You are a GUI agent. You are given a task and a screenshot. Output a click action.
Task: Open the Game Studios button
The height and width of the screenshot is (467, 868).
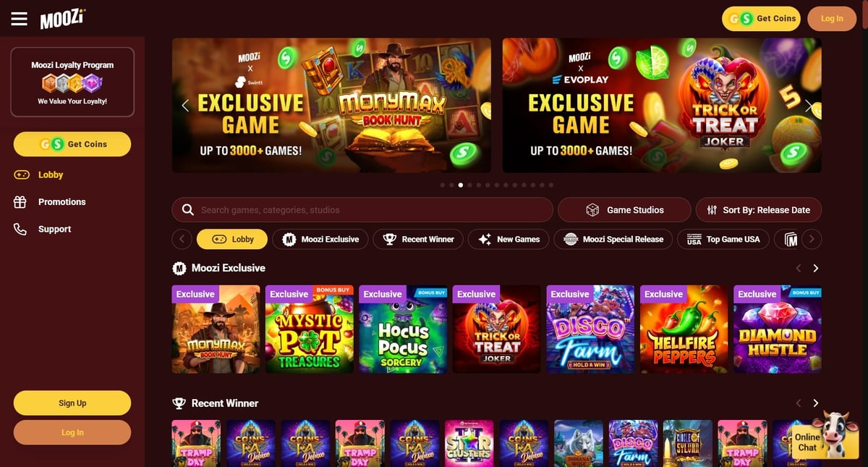(x=624, y=210)
